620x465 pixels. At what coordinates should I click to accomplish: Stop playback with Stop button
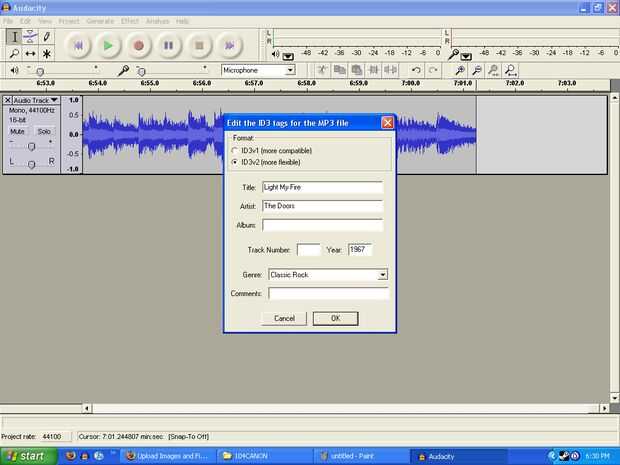coord(199,45)
